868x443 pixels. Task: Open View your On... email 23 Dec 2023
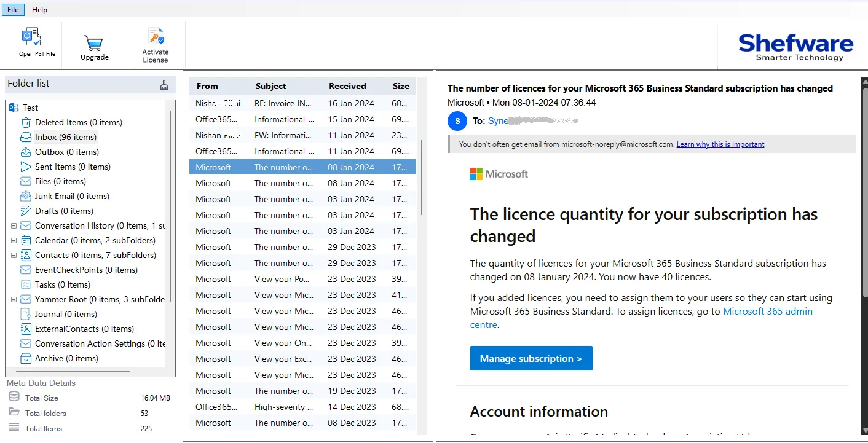[x=302, y=343]
